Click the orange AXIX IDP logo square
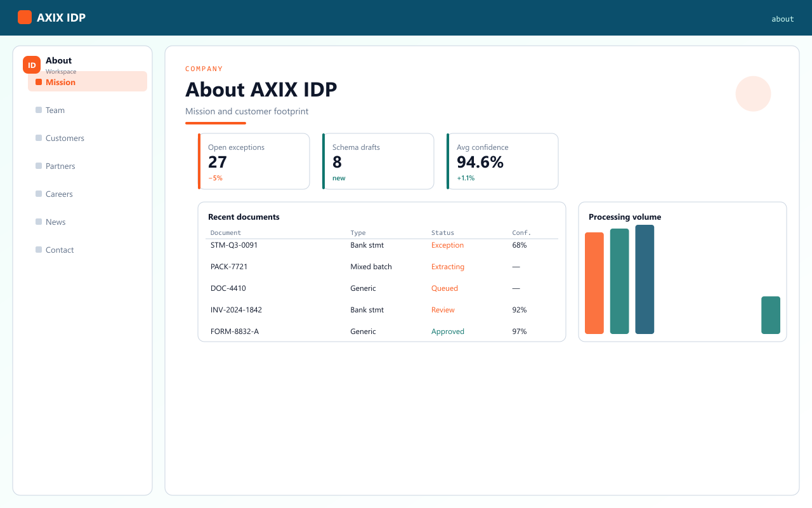 [x=25, y=17]
